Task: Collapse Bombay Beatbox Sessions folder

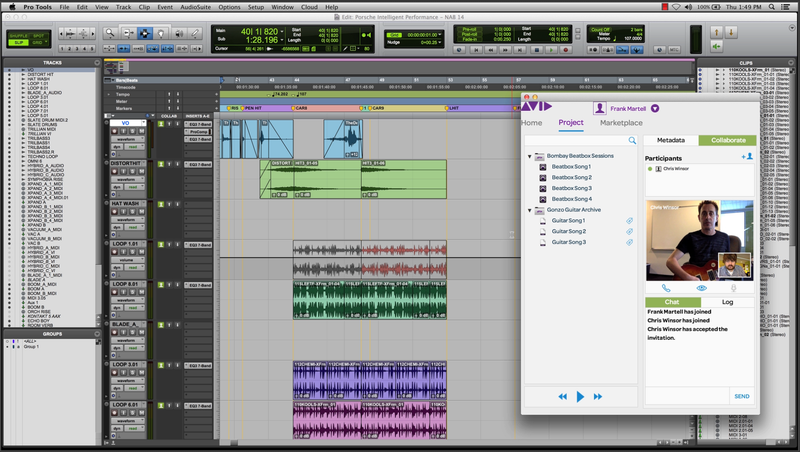Action: pyautogui.click(x=529, y=156)
